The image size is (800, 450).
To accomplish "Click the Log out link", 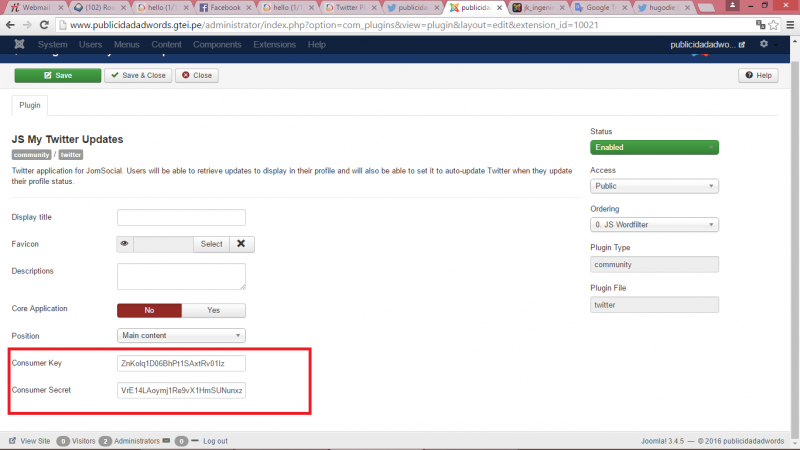I will 215,441.
